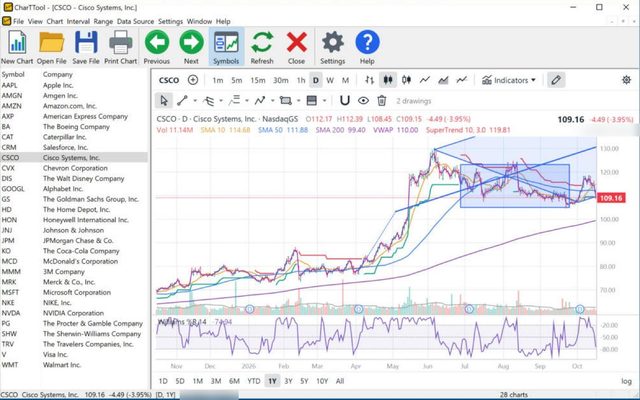Switch to the 1m interval

pos(218,80)
